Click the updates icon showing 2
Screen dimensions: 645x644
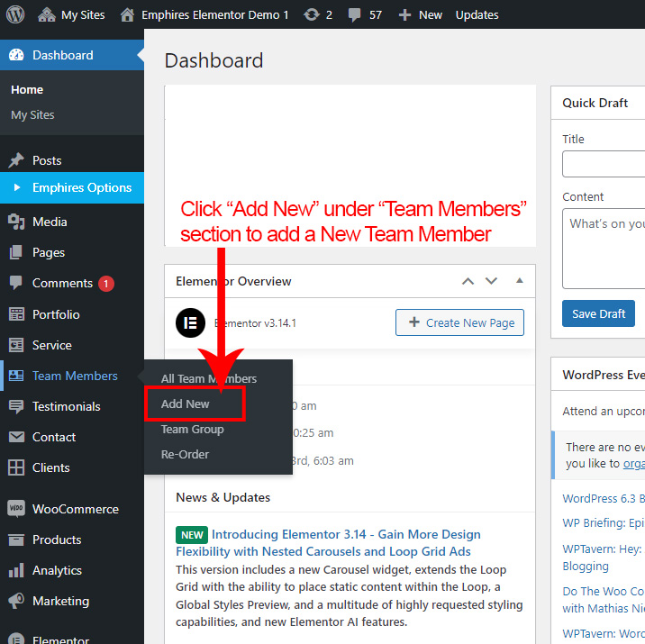(311, 14)
